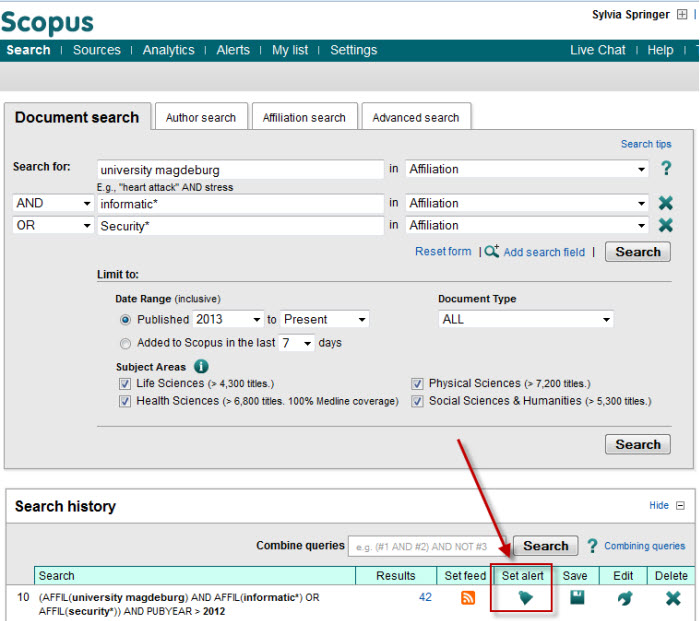Uncheck Life Sciences subject area
Viewport: 700px width, 621px height.
click(x=125, y=383)
